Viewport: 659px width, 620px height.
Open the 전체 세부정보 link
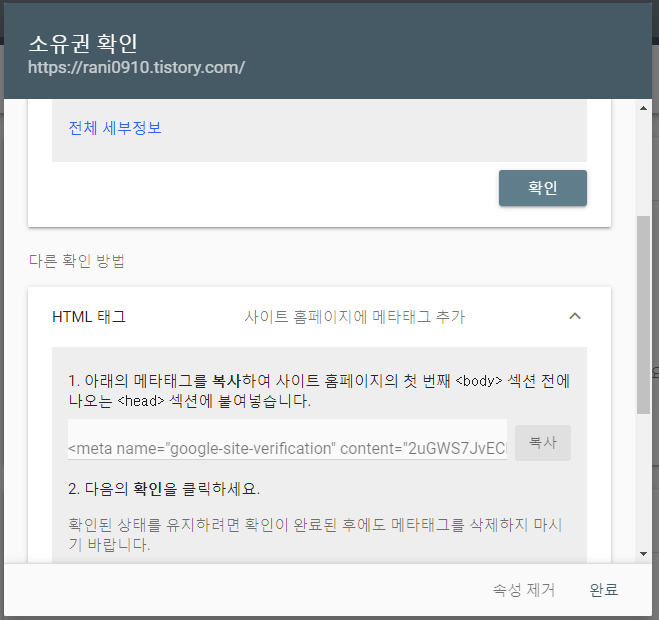[x=115, y=128]
